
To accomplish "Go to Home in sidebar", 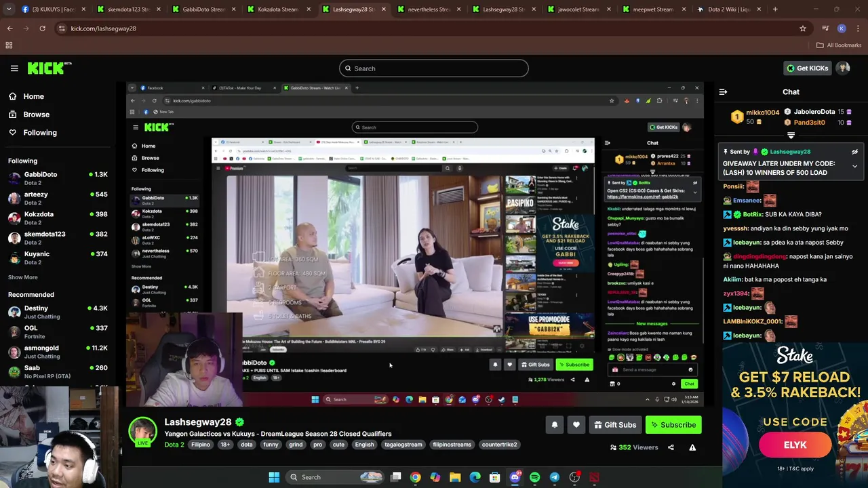I will 33,96.
